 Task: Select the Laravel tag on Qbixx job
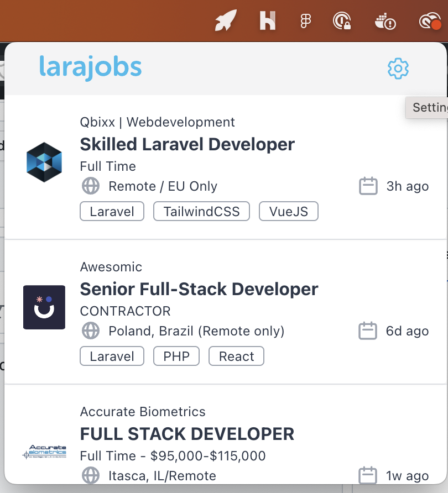(x=112, y=211)
